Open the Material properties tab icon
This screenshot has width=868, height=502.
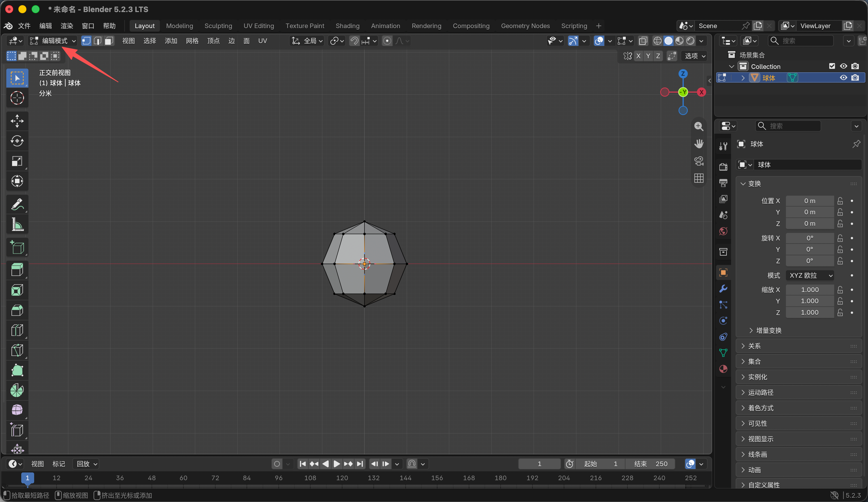[723, 369]
